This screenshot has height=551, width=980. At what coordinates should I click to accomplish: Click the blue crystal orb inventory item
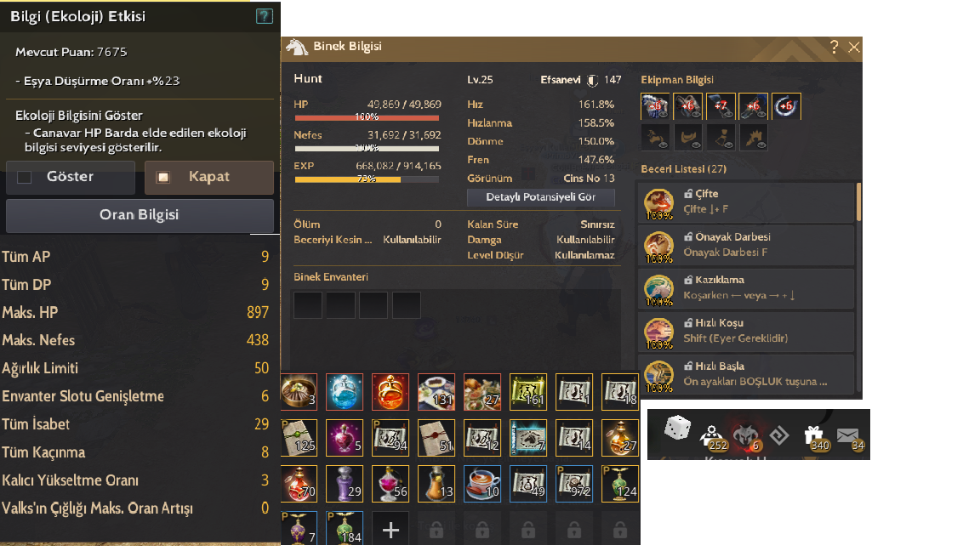point(345,392)
